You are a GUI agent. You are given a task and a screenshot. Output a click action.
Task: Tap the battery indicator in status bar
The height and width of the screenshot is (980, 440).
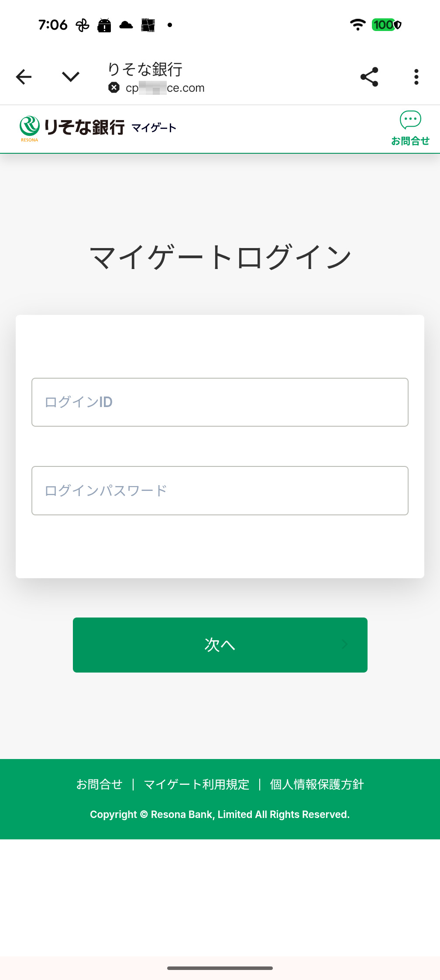(386, 25)
